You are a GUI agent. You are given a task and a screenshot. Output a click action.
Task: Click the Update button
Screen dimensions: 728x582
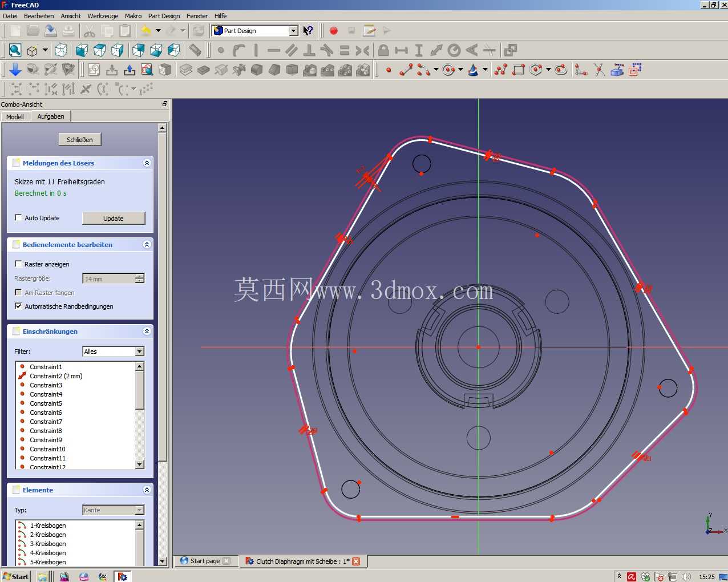coord(114,219)
